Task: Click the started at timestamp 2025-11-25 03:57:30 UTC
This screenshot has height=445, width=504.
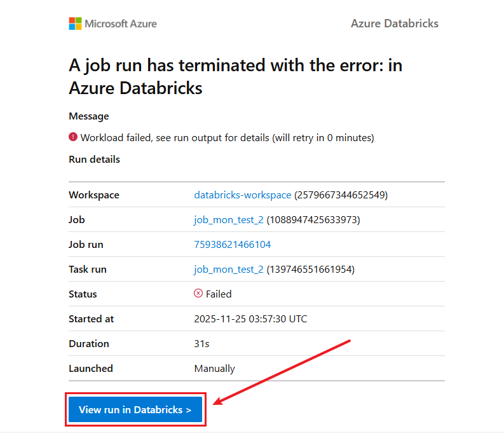Action: [x=250, y=319]
